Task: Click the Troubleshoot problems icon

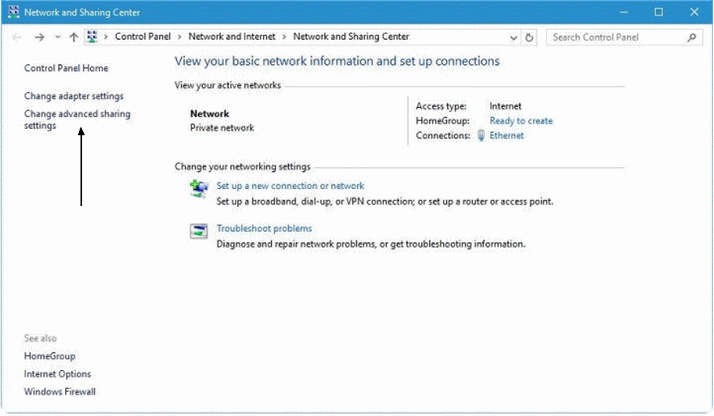Action: 199,231
